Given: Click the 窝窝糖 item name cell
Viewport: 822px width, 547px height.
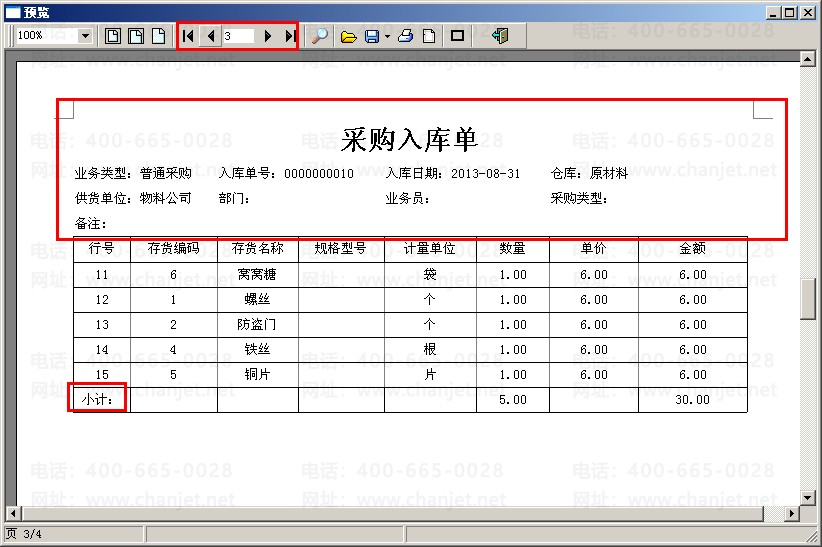Looking at the screenshot, I should pyautogui.click(x=257, y=274).
